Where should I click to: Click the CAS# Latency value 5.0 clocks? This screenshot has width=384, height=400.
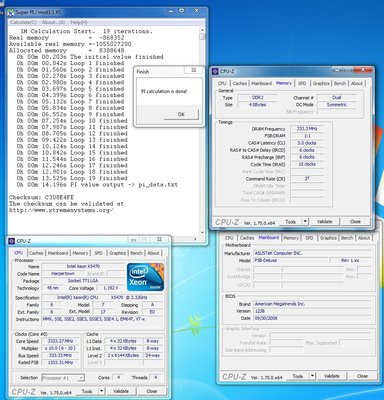pos(307,143)
